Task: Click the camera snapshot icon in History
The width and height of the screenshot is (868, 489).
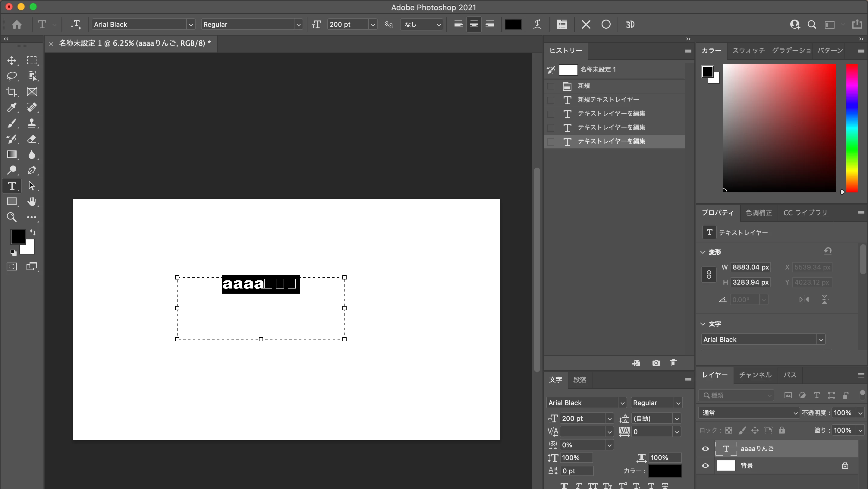Action: 656,363
